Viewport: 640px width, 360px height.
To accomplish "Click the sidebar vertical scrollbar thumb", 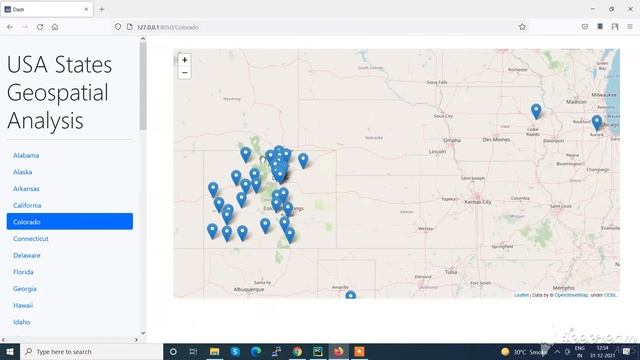I will (x=143, y=86).
